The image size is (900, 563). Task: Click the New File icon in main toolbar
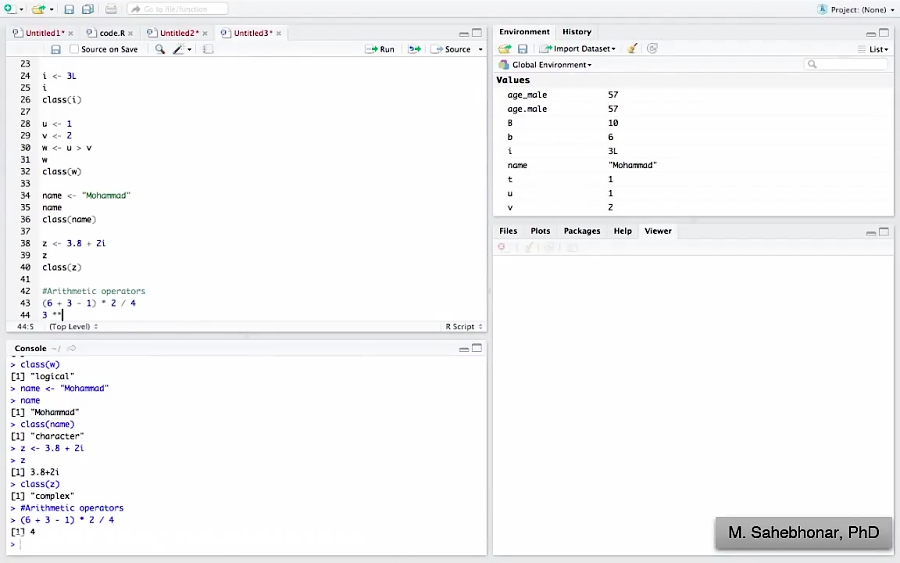click(9, 9)
